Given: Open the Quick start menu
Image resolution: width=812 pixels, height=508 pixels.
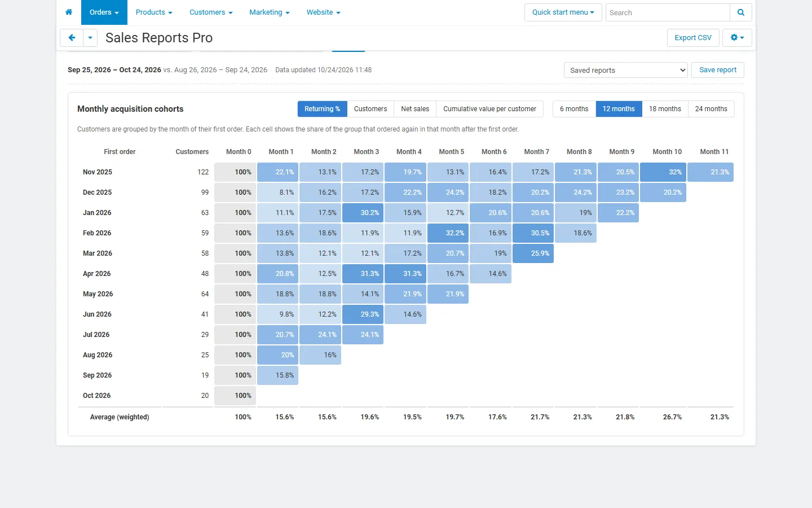Looking at the screenshot, I should coord(563,12).
